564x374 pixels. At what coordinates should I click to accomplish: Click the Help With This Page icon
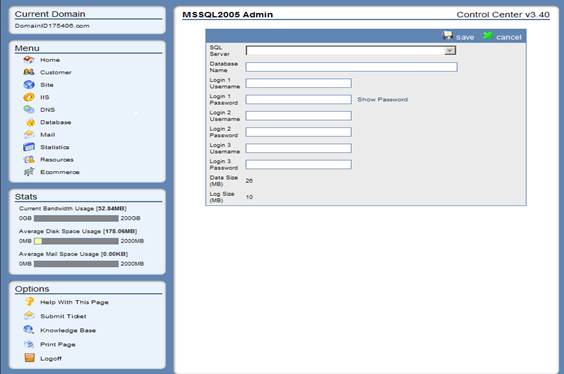(x=29, y=301)
